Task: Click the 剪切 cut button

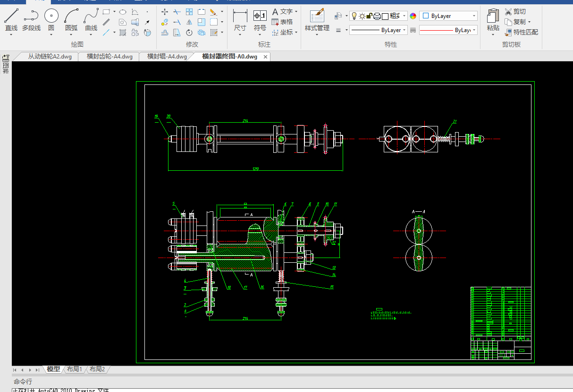Action: (515, 11)
